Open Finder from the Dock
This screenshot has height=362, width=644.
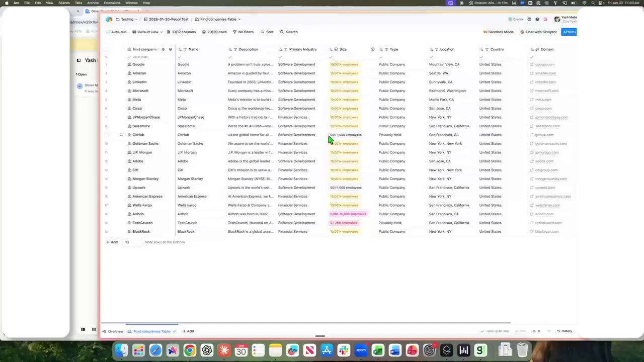pos(121,350)
